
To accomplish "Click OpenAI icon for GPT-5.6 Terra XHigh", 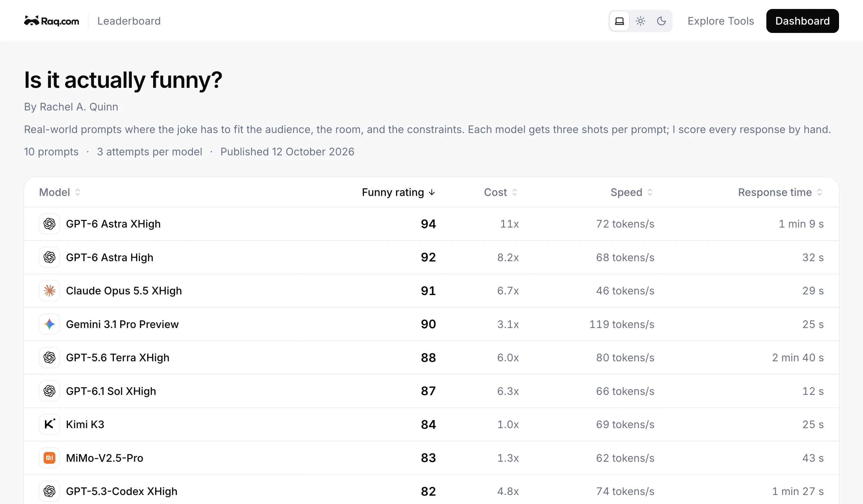I will tap(49, 358).
